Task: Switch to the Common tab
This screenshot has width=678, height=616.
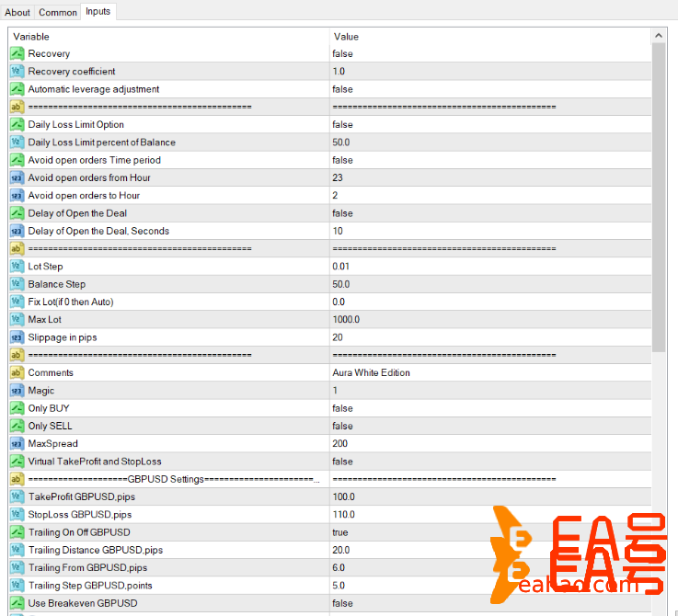Action: (58, 12)
